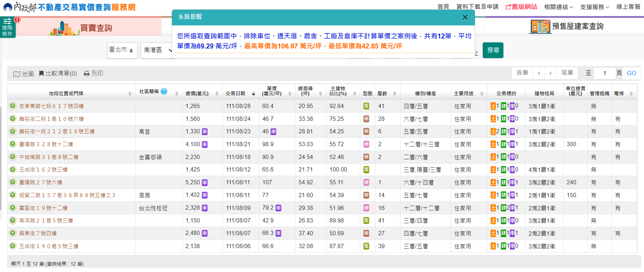Click the 搜尋 search button
The width and height of the screenshot is (644, 272).
(x=493, y=50)
